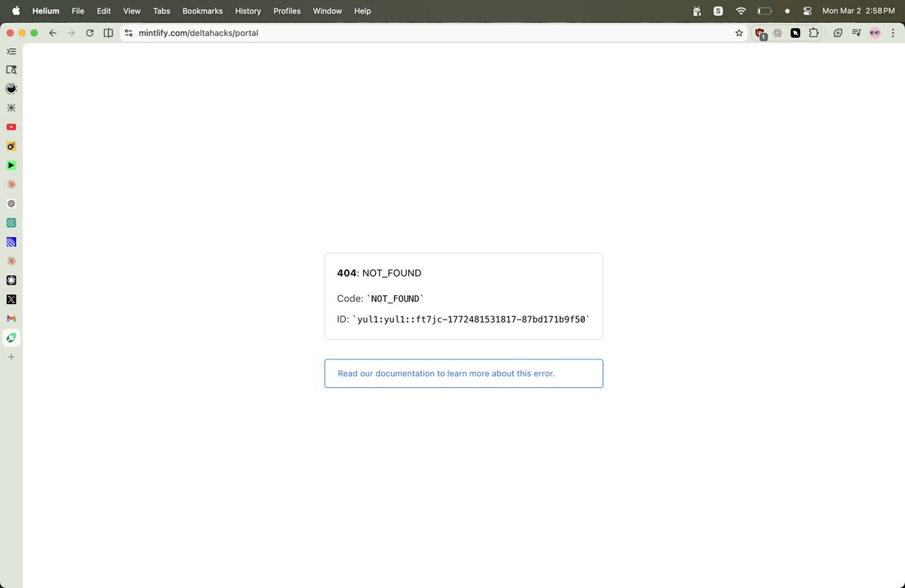The image size is (905, 588).
Task: Open the media controls music-note icon
Action: coord(857,33)
